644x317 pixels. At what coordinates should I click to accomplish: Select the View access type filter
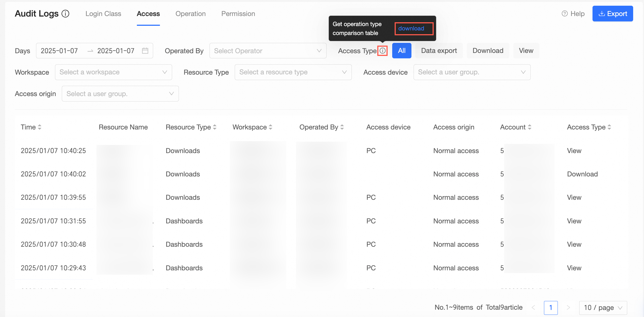click(x=526, y=51)
